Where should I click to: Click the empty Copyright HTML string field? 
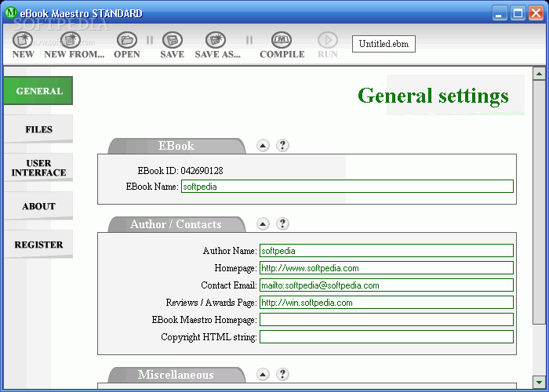387,336
